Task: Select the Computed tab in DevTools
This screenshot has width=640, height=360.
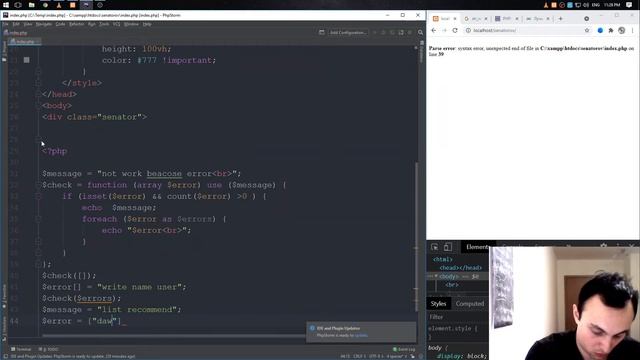Action: tap(470, 304)
